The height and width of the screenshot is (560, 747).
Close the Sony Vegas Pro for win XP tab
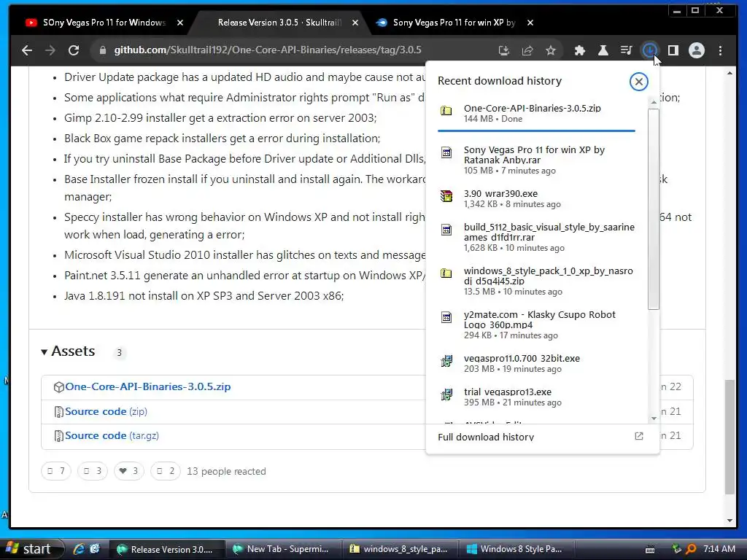530,23
